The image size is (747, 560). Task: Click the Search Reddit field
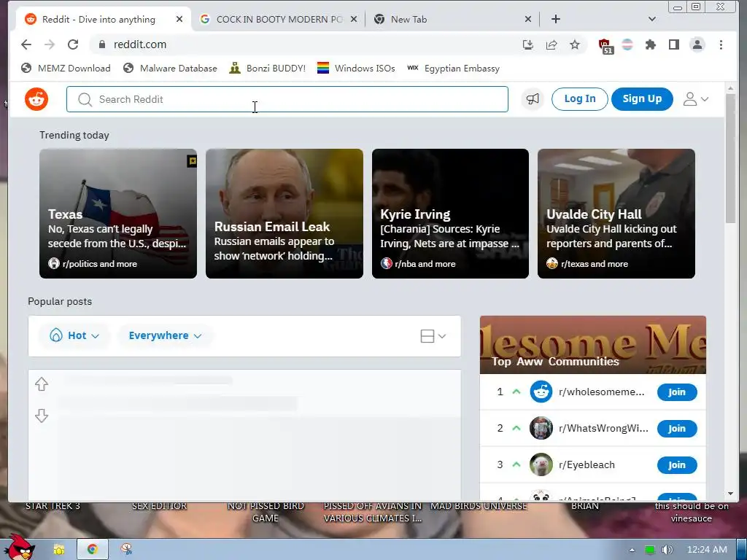tap(287, 99)
